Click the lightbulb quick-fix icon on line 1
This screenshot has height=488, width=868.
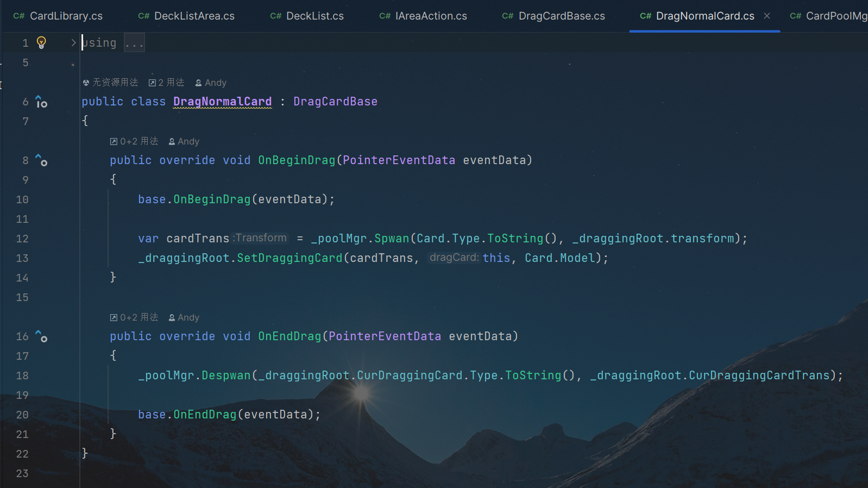click(41, 42)
